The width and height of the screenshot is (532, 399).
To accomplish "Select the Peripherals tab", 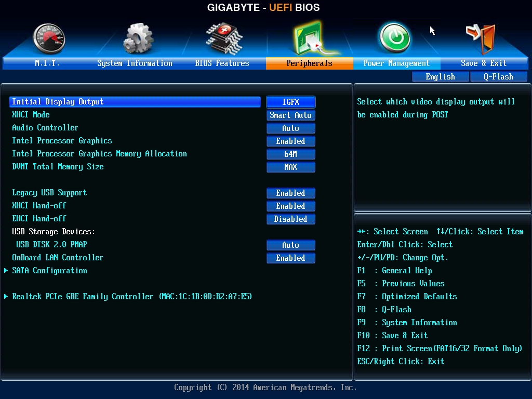I will (310, 63).
